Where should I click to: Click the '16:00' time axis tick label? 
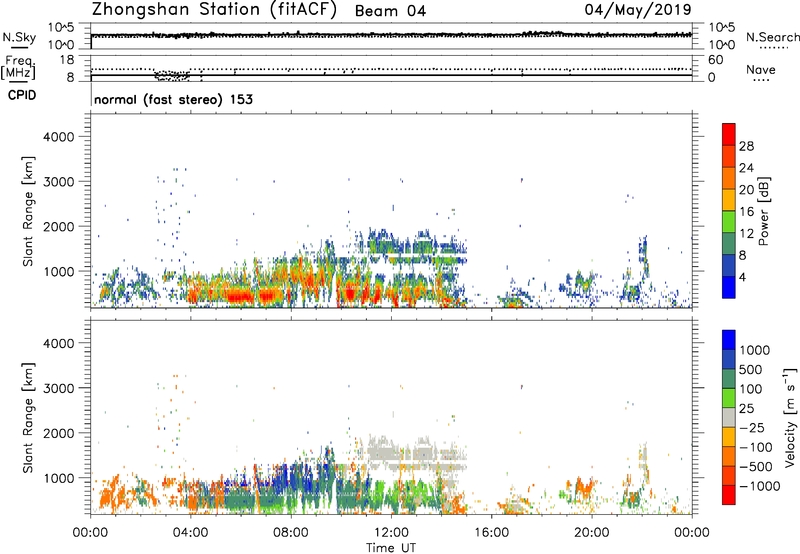click(491, 533)
